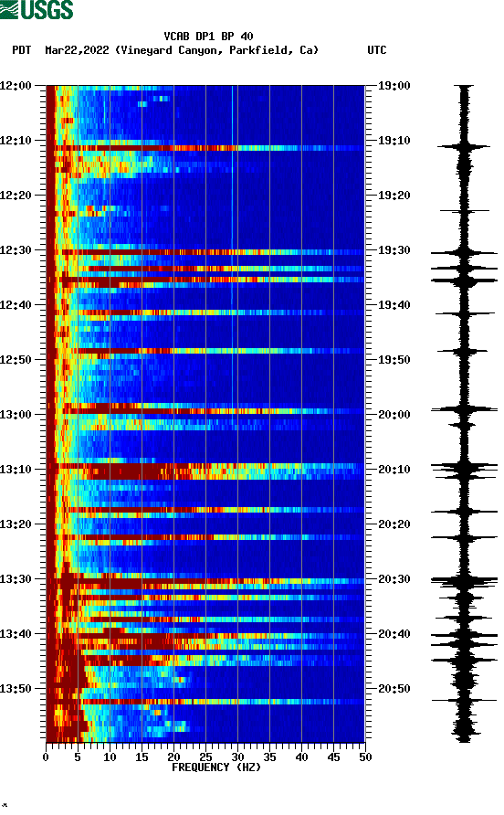Click the 10 Hz frequency tick label
Viewport: 504px width, 815px height.
(x=110, y=757)
